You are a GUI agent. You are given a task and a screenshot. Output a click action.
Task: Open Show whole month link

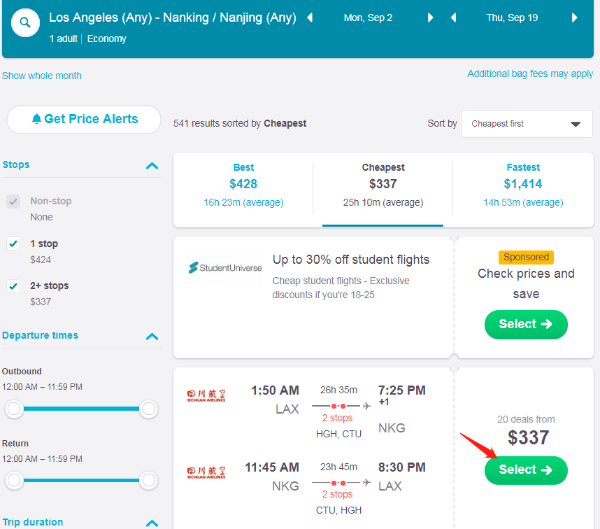tap(42, 76)
